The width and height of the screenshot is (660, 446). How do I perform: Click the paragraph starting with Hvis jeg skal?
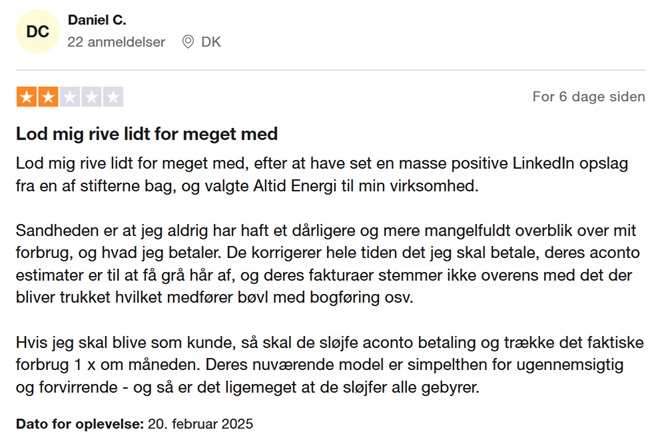(330, 365)
